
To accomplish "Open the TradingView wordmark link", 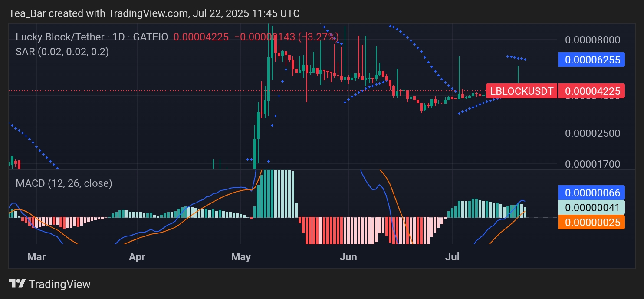I will pyautogui.click(x=59, y=284).
